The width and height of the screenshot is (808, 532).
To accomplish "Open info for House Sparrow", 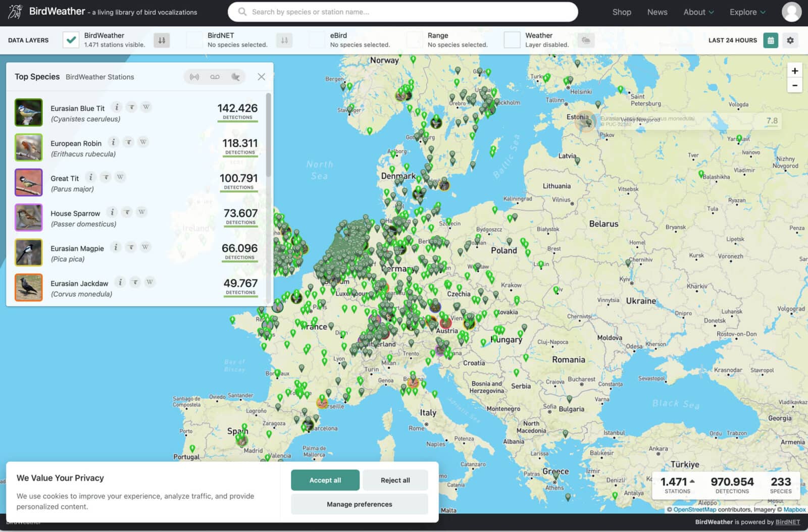I will pos(112,212).
